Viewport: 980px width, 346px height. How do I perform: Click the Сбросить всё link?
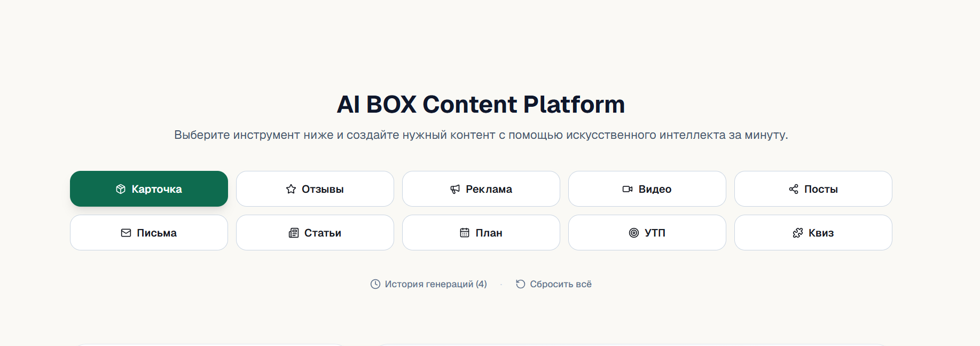click(554, 284)
